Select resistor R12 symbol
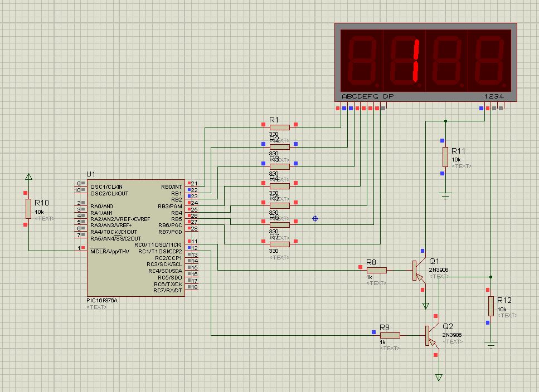Screen dimensions: 539x392 491,306
